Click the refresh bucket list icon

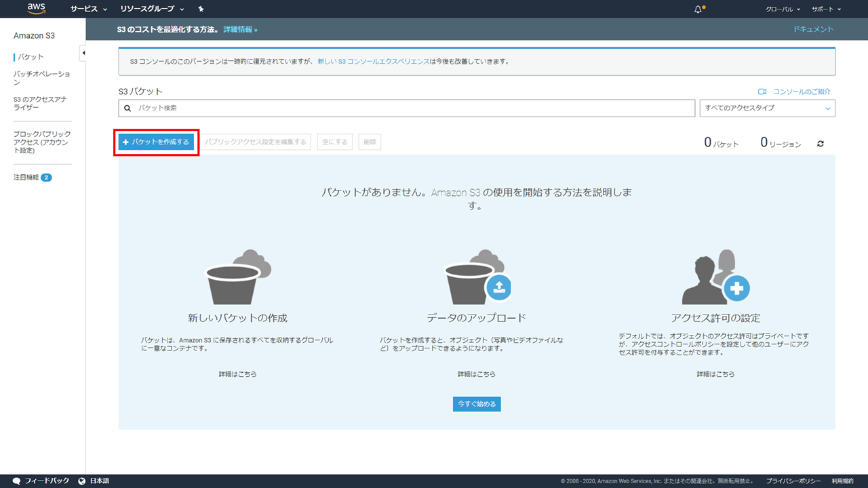pyautogui.click(x=821, y=144)
